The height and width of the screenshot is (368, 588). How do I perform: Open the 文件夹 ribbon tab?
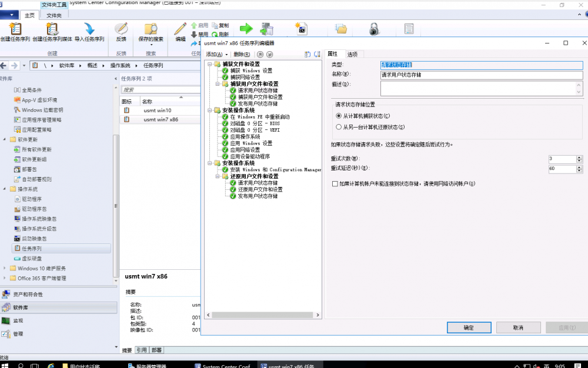tap(54, 15)
